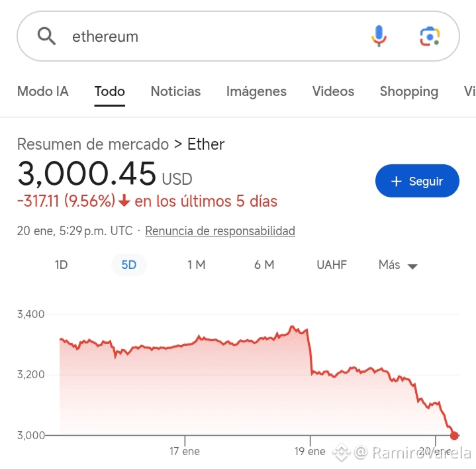Select the 6 M time range
Viewport: 476px width, 469px height.
click(x=263, y=265)
